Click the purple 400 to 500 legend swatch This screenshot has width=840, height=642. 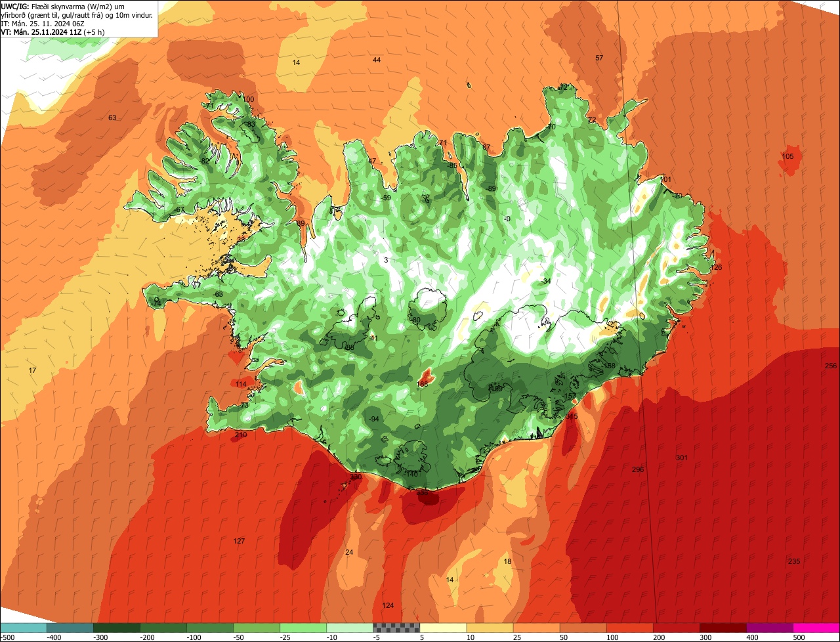[769, 628]
